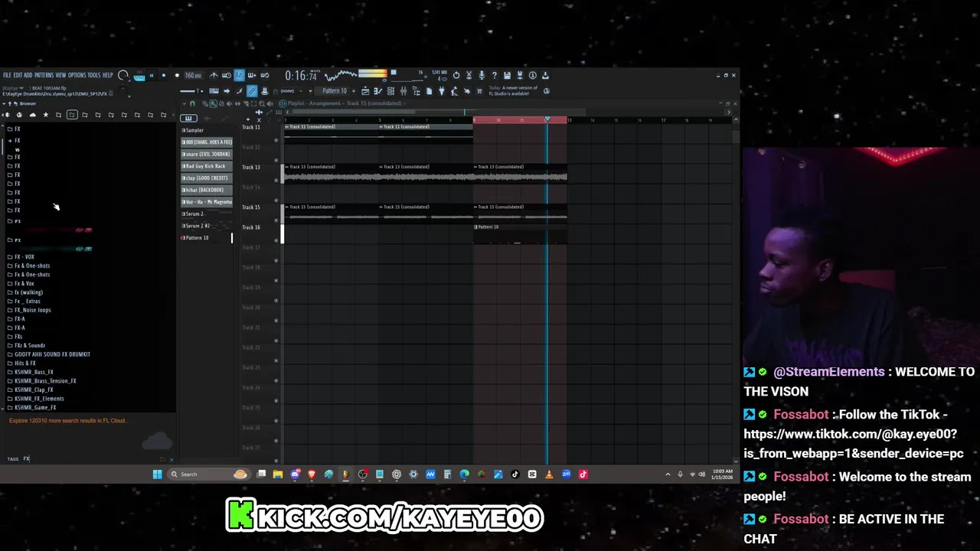Viewport: 980px width, 551px height.
Task: Toggle the metronome
Action: (214, 75)
